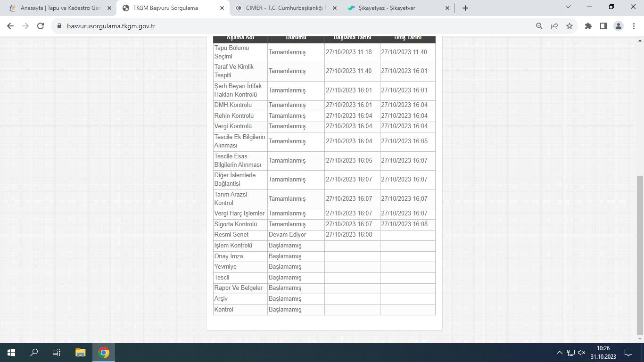Click the 'Tamamlanmış' status of Rehin Kontrolü

287,116
